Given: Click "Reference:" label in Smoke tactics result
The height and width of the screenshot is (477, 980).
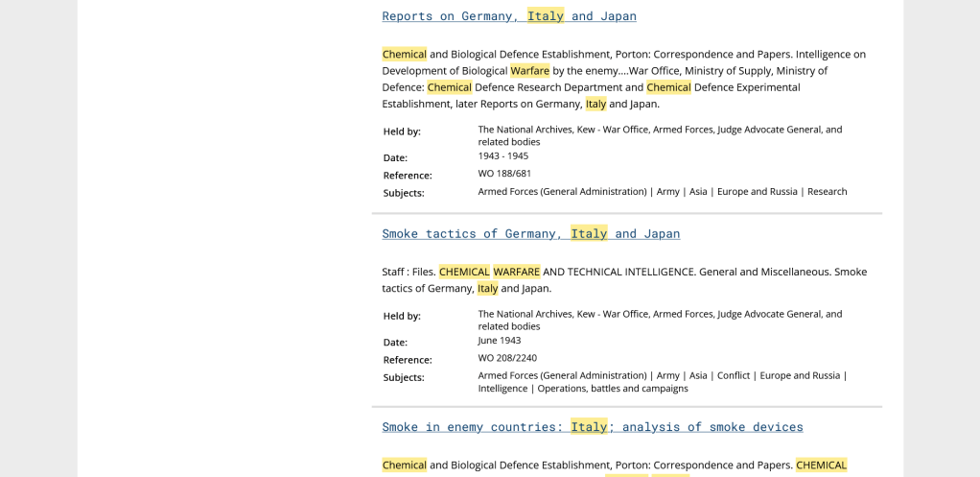Looking at the screenshot, I should click(408, 360).
